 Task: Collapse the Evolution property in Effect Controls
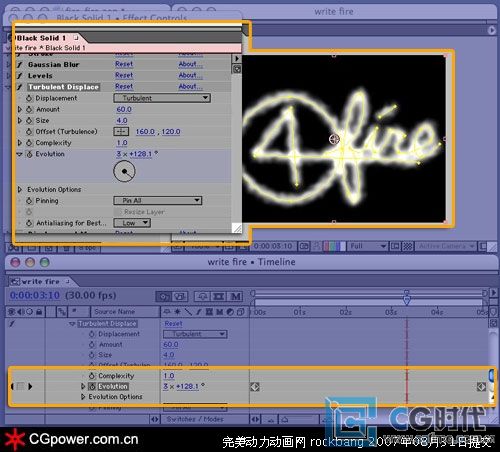pos(20,154)
